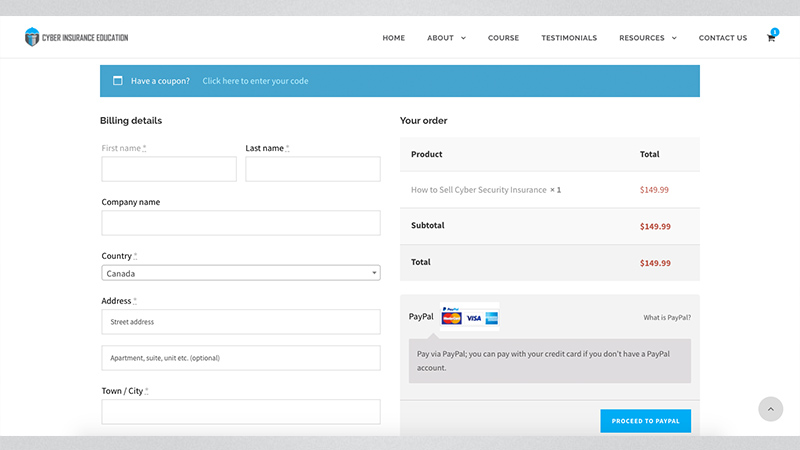This screenshot has width=800, height=450.
Task: Click the coupon calendar icon
Action: point(118,81)
